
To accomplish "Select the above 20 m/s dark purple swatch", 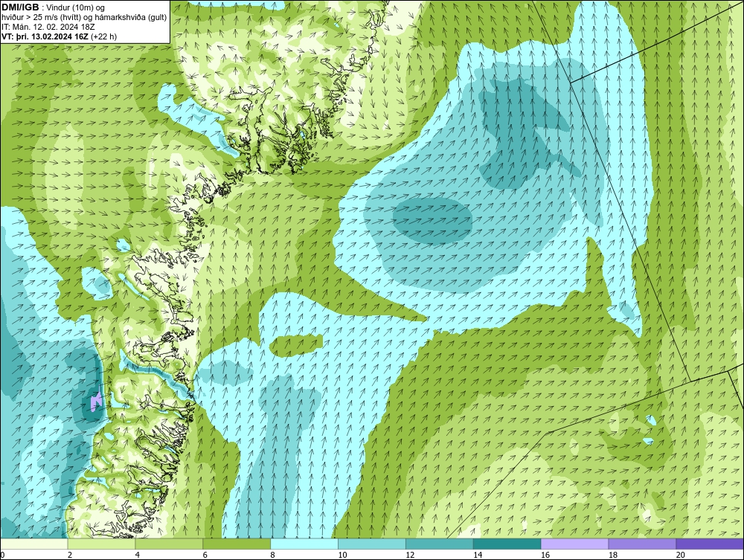I will click(710, 544).
